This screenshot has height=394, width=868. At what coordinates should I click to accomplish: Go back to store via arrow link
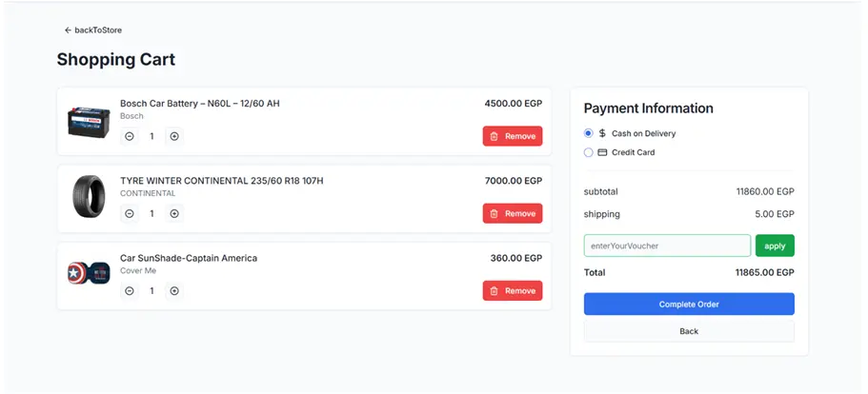coord(93,30)
